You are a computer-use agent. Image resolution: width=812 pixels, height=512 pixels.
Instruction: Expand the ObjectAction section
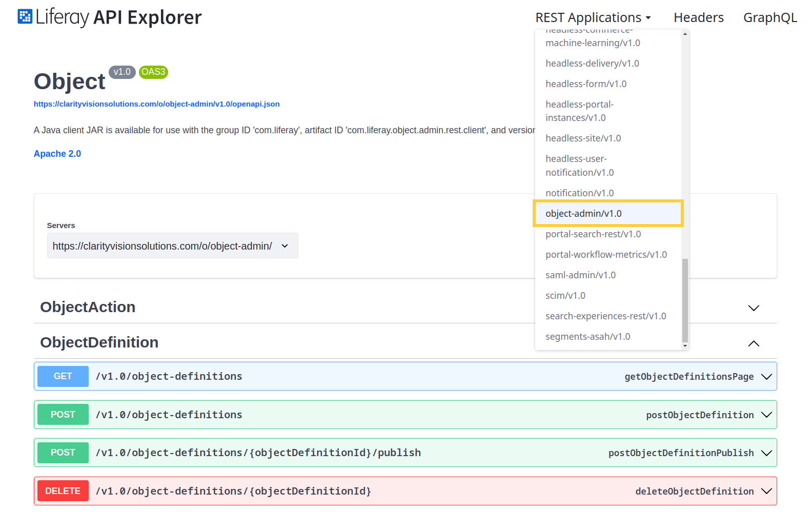[754, 308]
